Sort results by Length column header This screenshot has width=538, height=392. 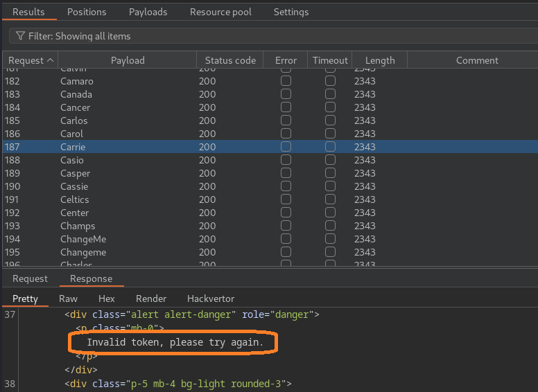click(x=380, y=60)
